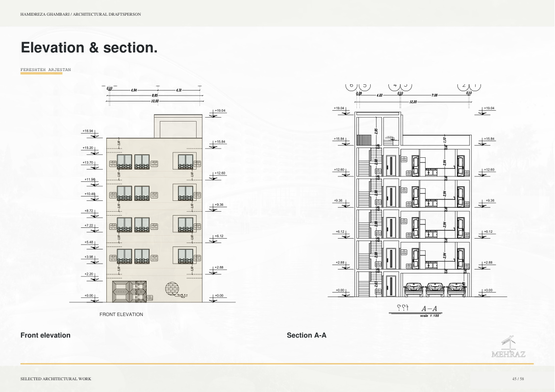Click the "A–A" section title under the drawing

pyautogui.click(x=429, y=309)
